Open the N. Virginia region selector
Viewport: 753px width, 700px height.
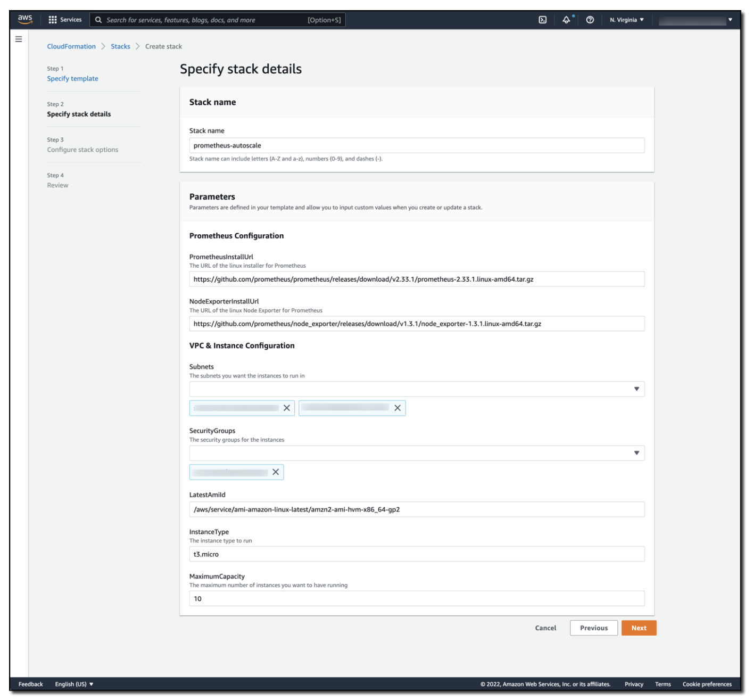tap(626, 20)
